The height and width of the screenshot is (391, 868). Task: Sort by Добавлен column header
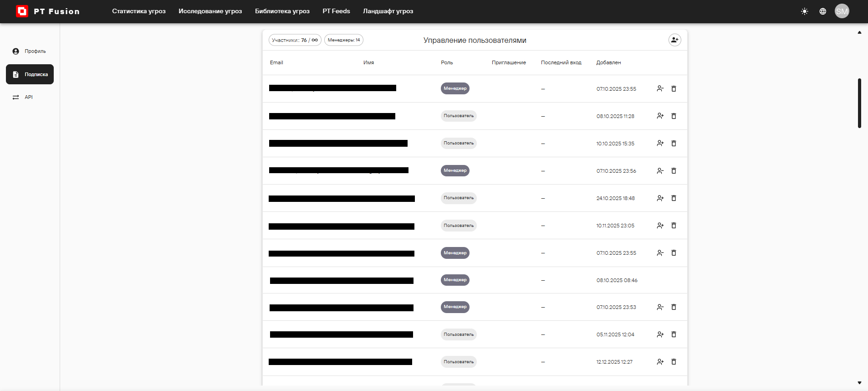pyautogui.click(x=608, y=63)
